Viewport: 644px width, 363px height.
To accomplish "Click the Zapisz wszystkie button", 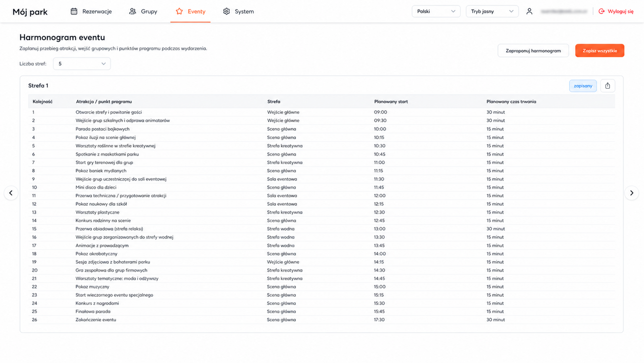I will click(x=600, y=51).
